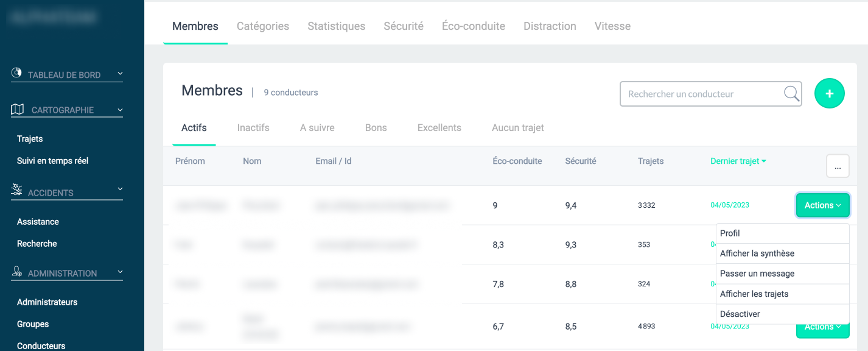Select the Aucun trajet filter tab
Screen dimensions: 868x351
click(x=518, y=128)
